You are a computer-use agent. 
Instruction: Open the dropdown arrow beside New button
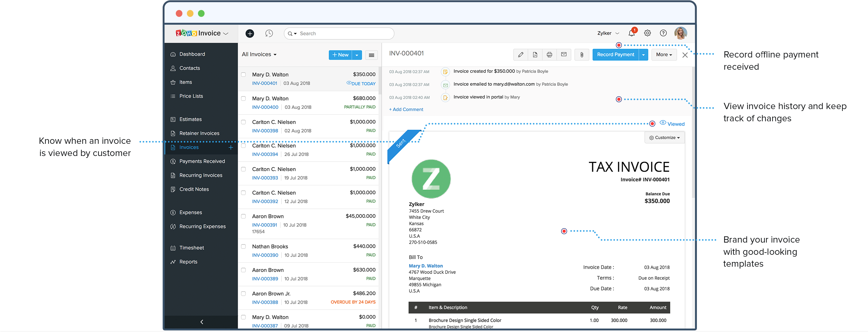pyautogui.click(x=357, y=54)
